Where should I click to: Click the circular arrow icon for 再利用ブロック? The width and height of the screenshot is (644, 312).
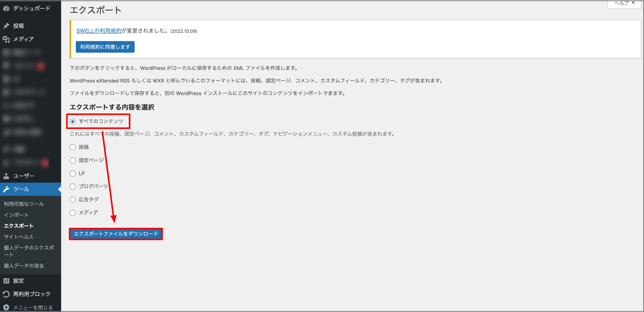[x=6, y=294]
